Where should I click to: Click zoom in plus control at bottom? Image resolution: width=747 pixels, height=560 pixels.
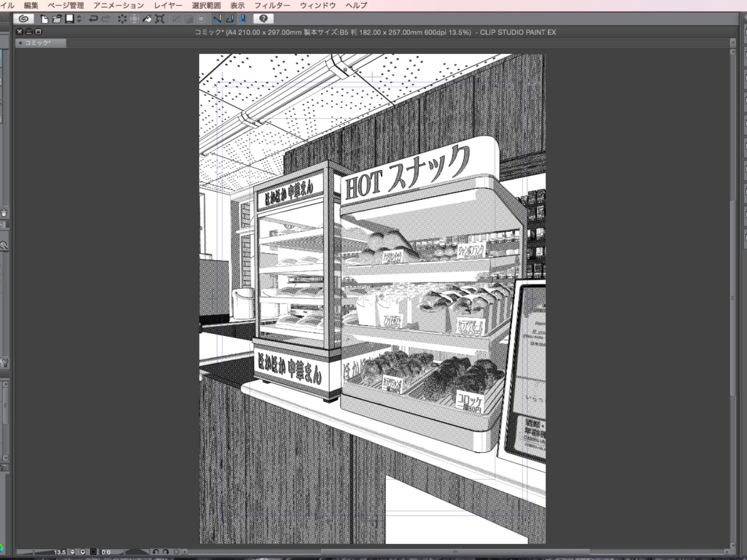point(82,552)
